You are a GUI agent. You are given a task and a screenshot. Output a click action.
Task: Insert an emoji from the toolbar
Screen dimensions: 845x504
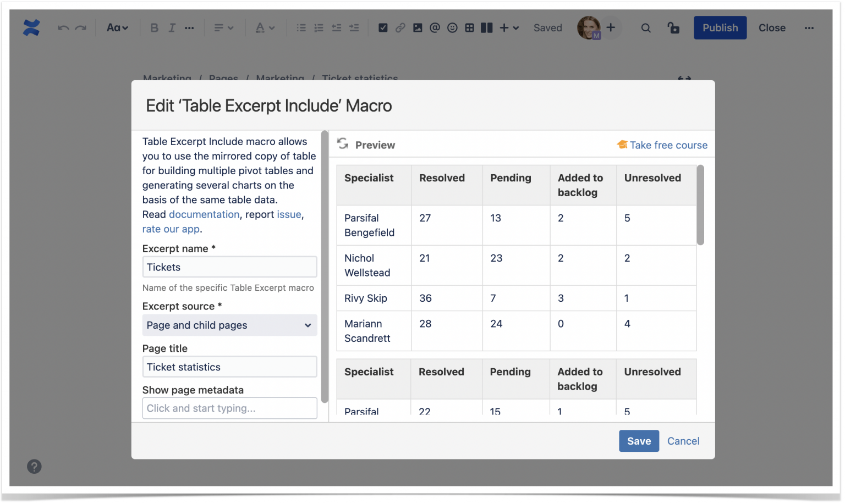click(452, 27)
